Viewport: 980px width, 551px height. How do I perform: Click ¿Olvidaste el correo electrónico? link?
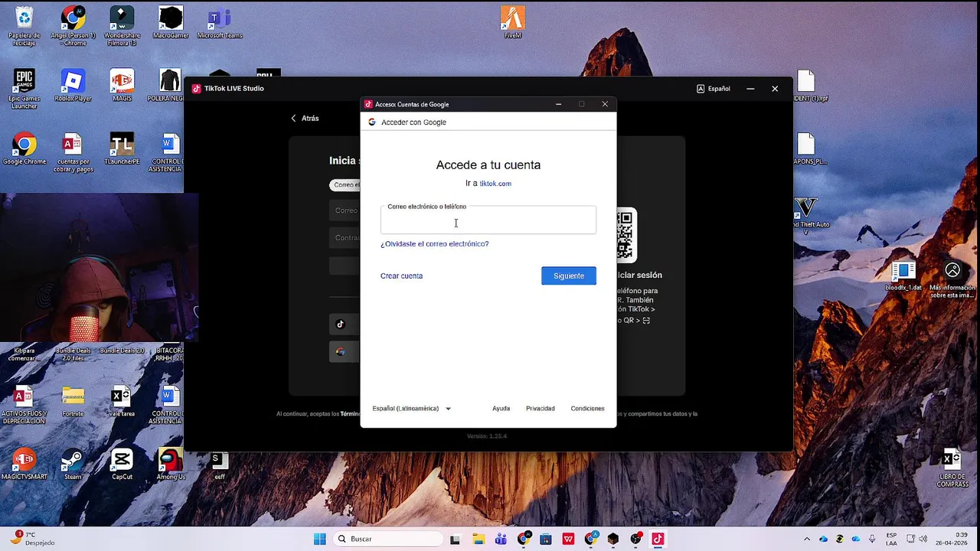pos(434,244)
